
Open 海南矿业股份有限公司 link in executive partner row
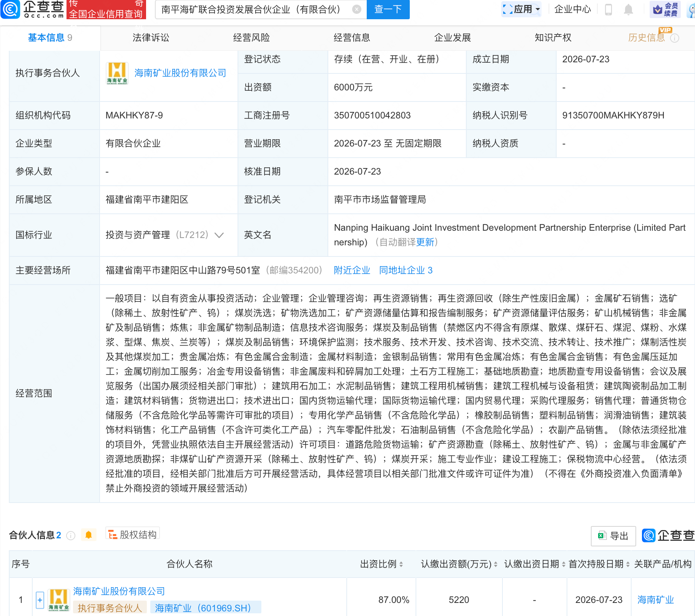(x=180, y=73)
